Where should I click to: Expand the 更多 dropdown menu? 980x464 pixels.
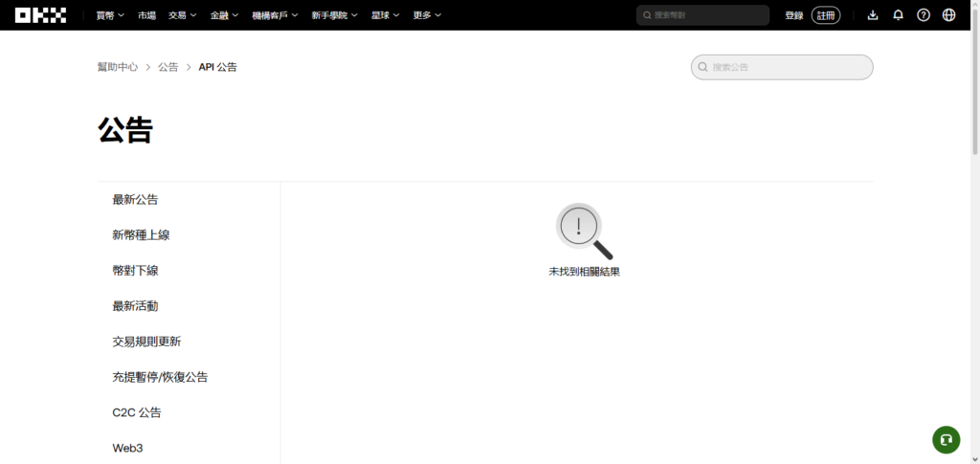[427, 15]
